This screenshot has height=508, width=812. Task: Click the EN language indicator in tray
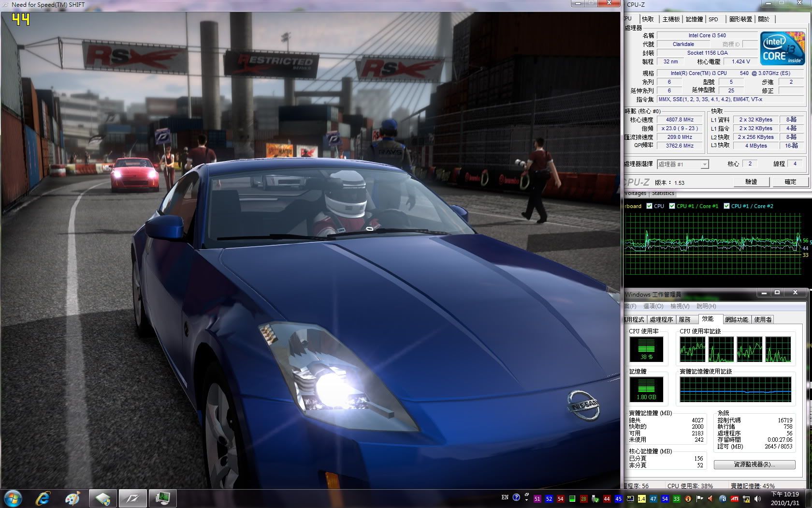(505, 497)
